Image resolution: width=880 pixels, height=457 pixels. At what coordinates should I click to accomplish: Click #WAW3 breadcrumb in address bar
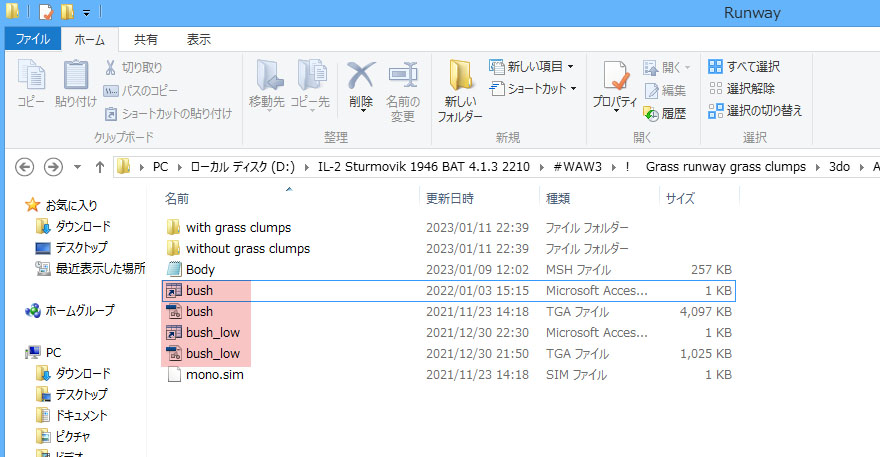point(578,167)
